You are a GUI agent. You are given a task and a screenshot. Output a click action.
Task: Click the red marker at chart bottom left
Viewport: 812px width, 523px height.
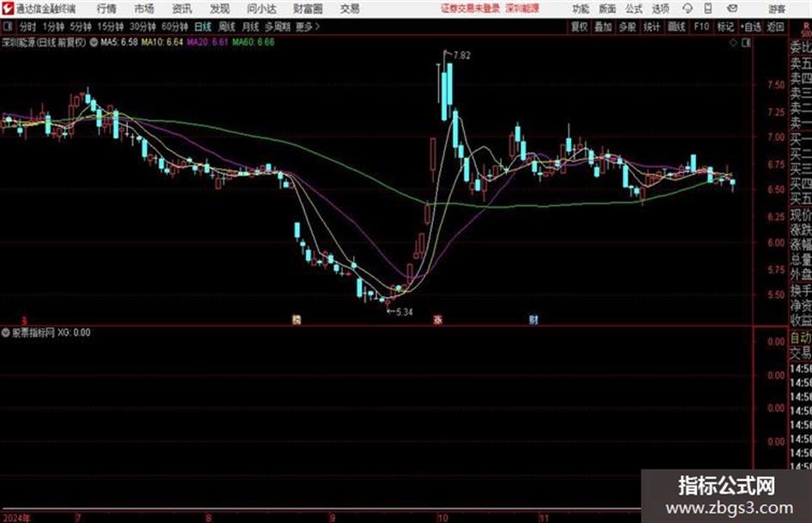click(24, 320)
